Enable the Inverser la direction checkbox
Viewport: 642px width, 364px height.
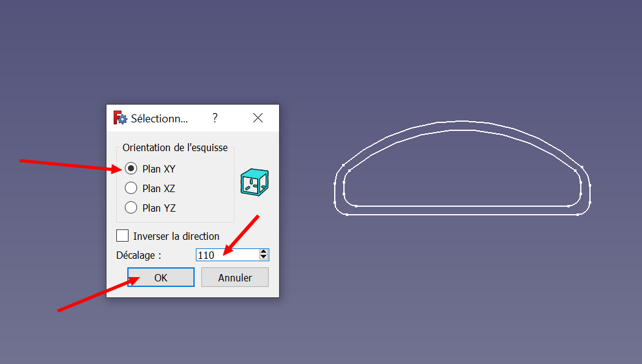(x=122, y=236)
